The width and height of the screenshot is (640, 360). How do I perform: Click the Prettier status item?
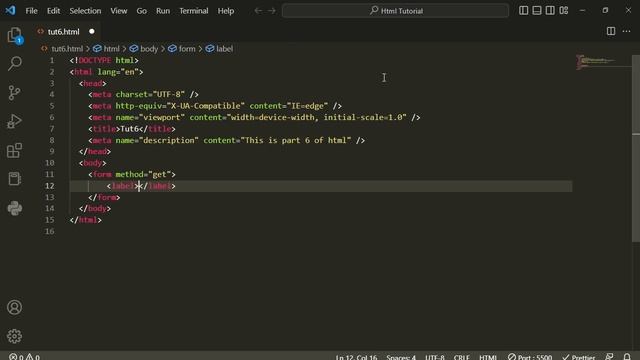pos(578,357)
